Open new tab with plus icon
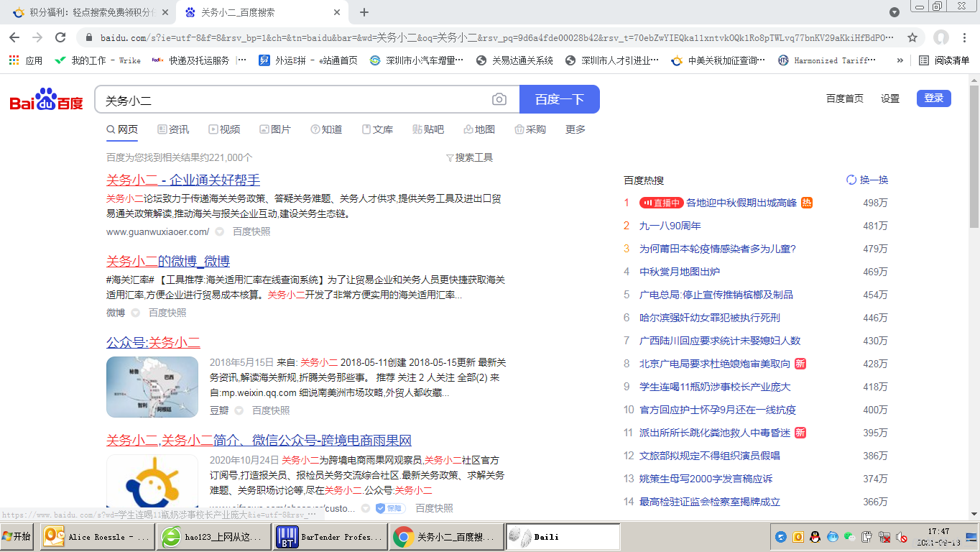This screenshot has height=552, width=980. point(364,12)
